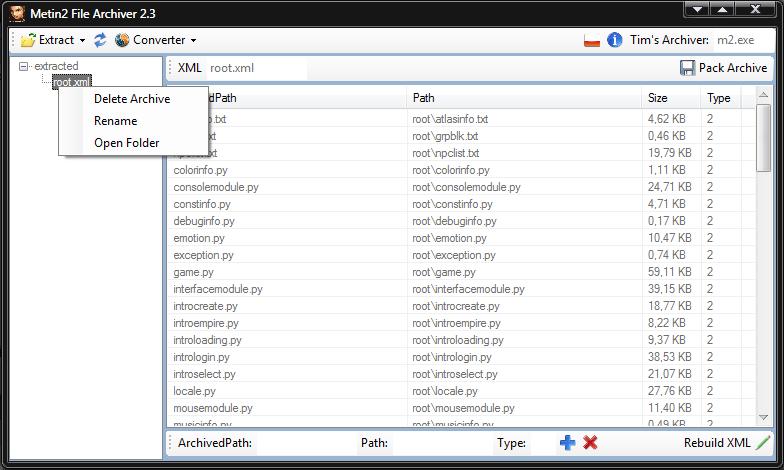Select the exception.py row
The width and height of the screenshot is (784, 470).
point(460,255)
